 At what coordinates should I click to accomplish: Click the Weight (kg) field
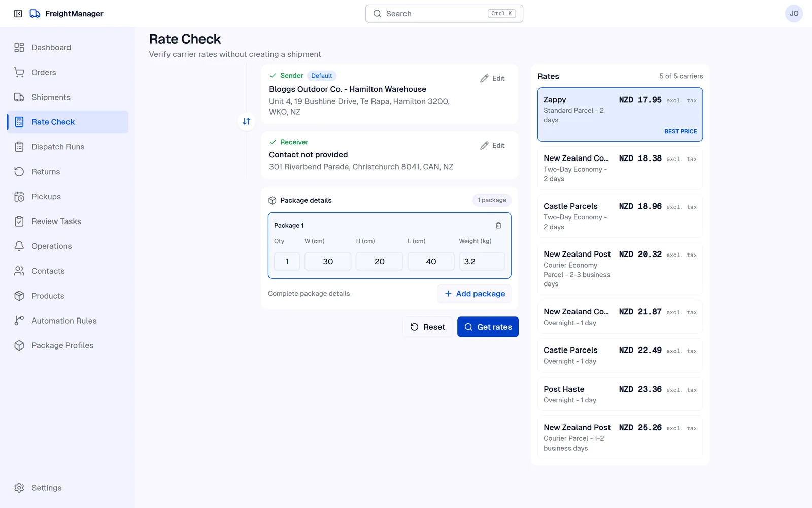tap(482, 262)
